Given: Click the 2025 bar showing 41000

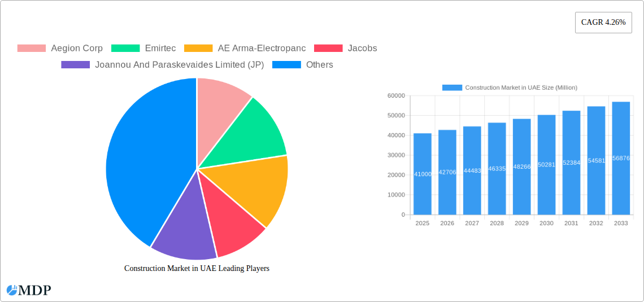Looking at the screenshot, I should coord(423,174).
